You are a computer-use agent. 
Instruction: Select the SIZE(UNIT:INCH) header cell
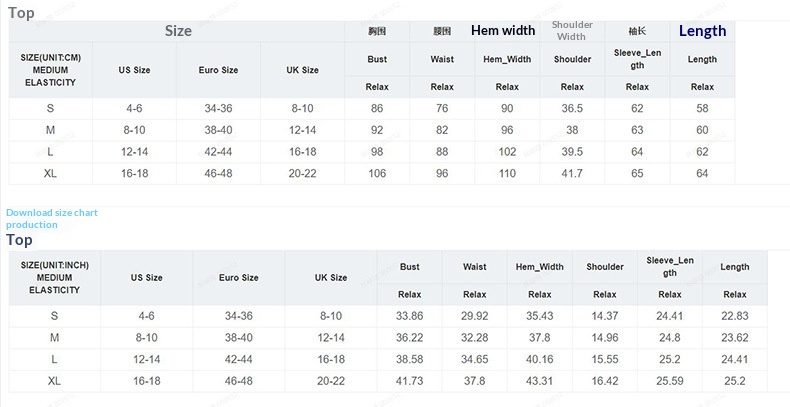[54, 277]
